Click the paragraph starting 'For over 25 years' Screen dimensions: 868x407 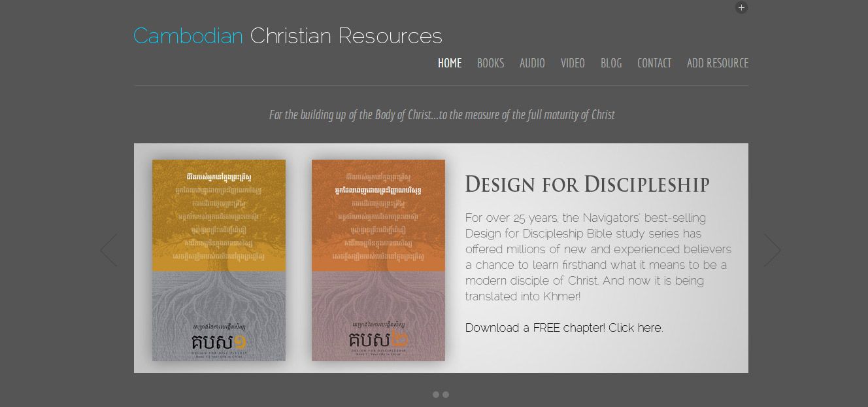598,257
